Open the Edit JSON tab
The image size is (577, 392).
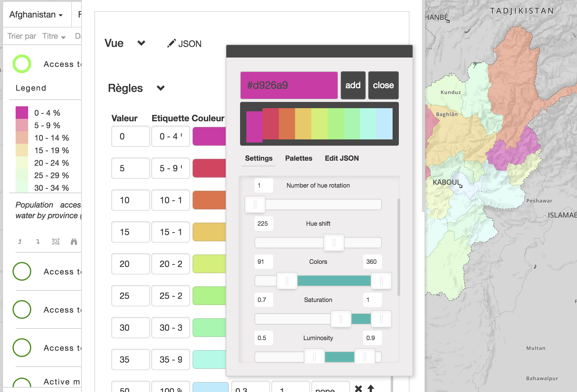tap(342, 158)
